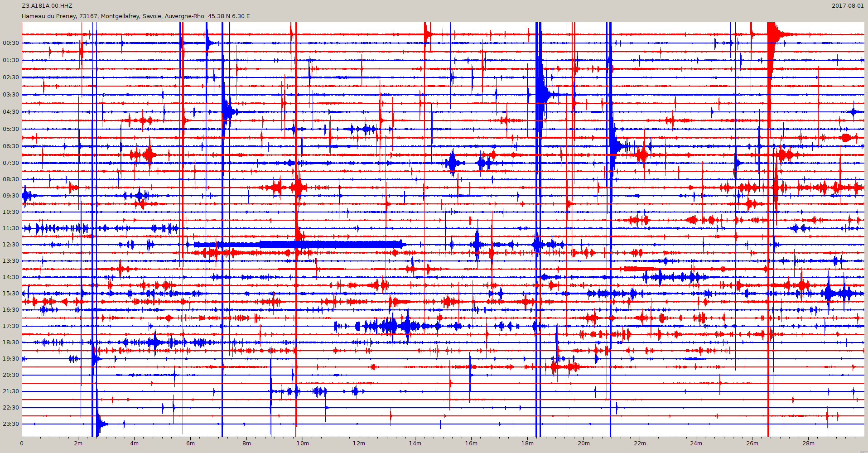This screenshot has width=868, height=453.
Task: Click the 0 minute axis tick label
Action: click(22, 443)
